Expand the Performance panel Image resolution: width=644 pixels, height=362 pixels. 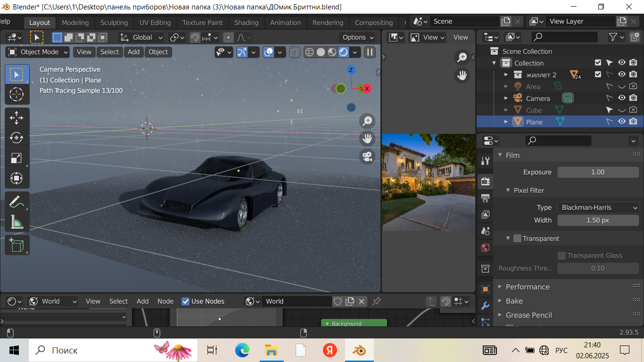[x=527, y=287]
